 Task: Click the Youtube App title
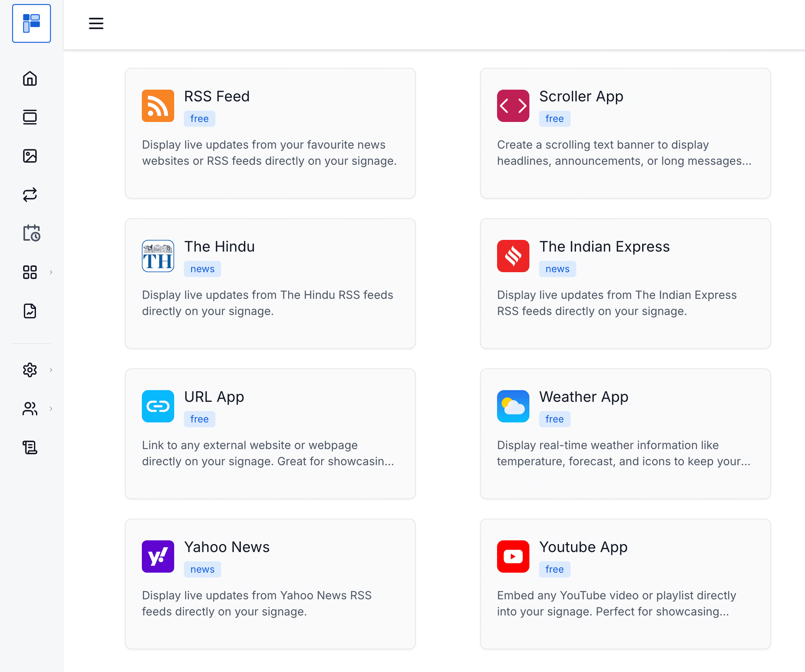click(x=583, y=547)
